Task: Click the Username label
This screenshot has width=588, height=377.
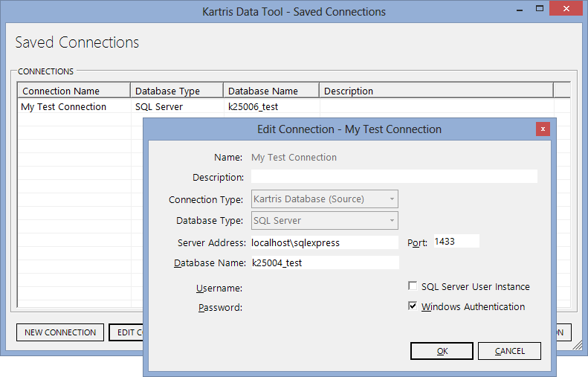Action: [219, 288]
